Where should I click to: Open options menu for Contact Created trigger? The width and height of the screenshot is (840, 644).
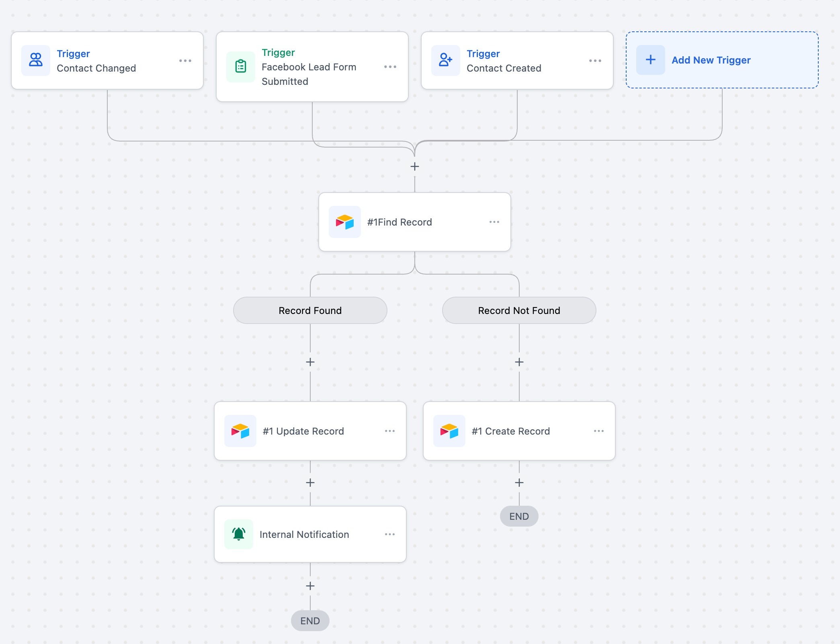(x=595, y=61)
